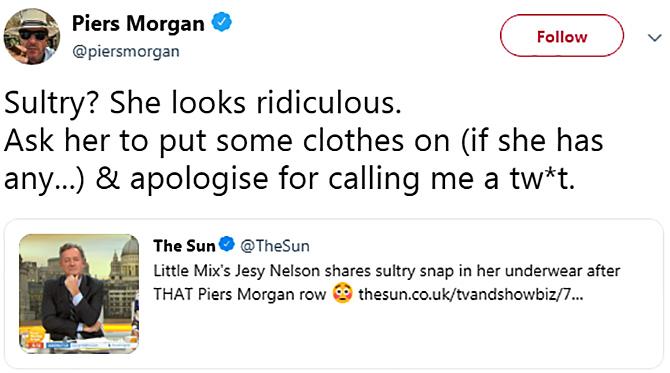Open The Sun display name in quote

click(184, 246)
